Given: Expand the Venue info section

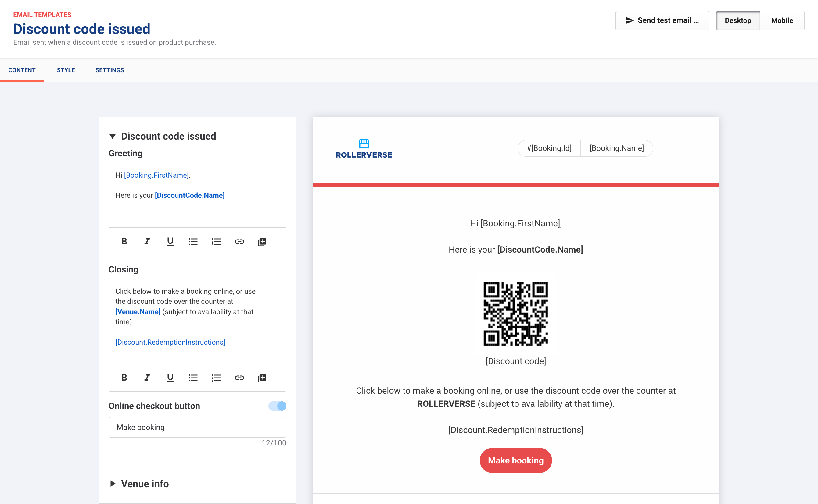Looking at the screenshot, I should coord(113,484).
